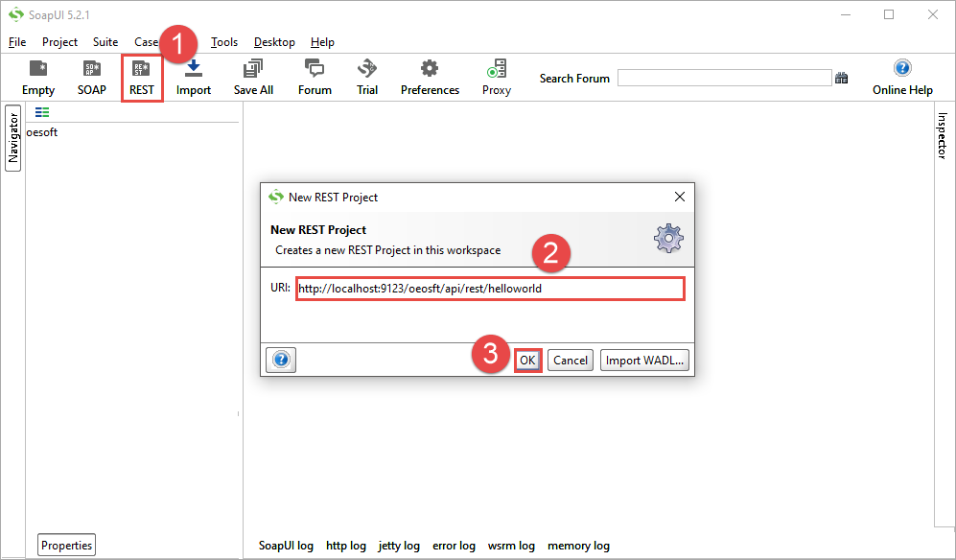Image resolution: width=956 pixels, height=560 pixels.
Task: Save all projects with Save All
Action: [253, 78]
